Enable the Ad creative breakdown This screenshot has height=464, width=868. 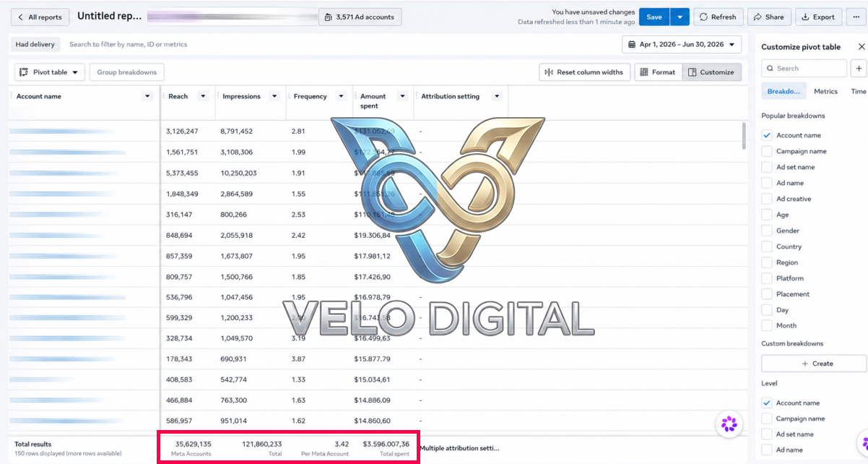tap(767, 199)
